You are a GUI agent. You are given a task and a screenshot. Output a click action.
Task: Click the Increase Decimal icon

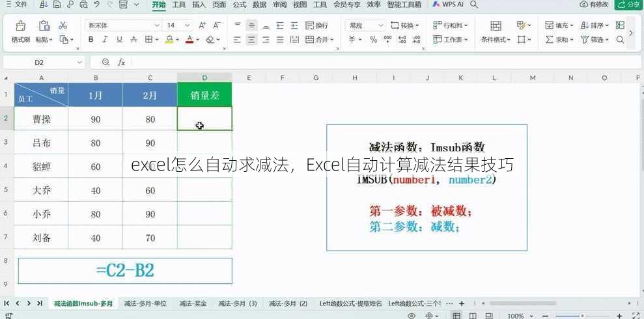point(402,40)
